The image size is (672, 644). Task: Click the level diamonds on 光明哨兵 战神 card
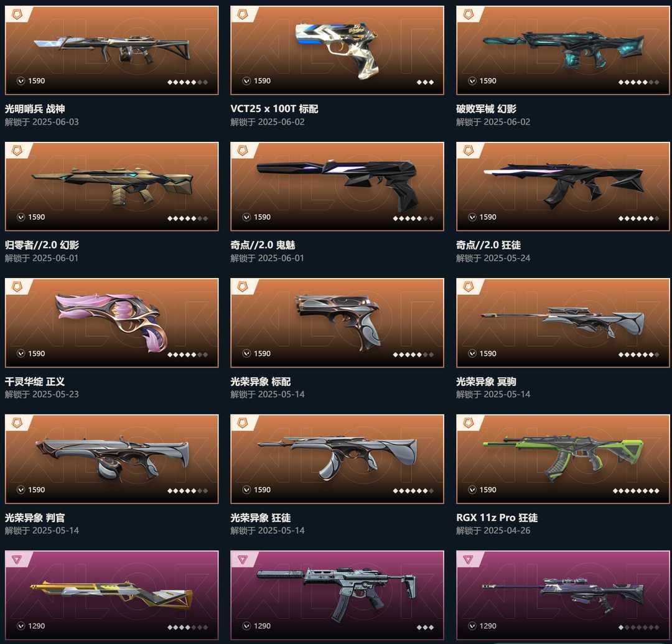coord(187,82)
